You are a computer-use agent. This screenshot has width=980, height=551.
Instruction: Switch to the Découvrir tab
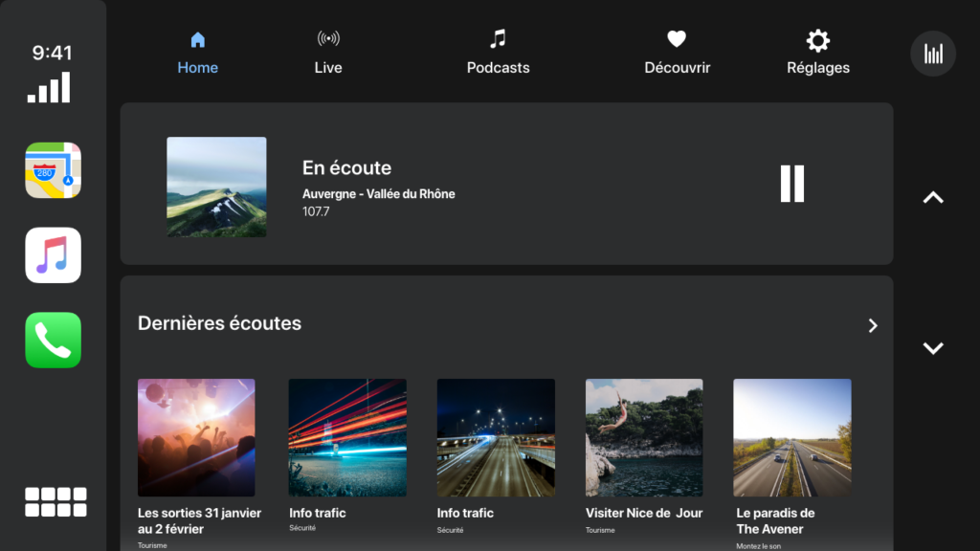point(677,53)
